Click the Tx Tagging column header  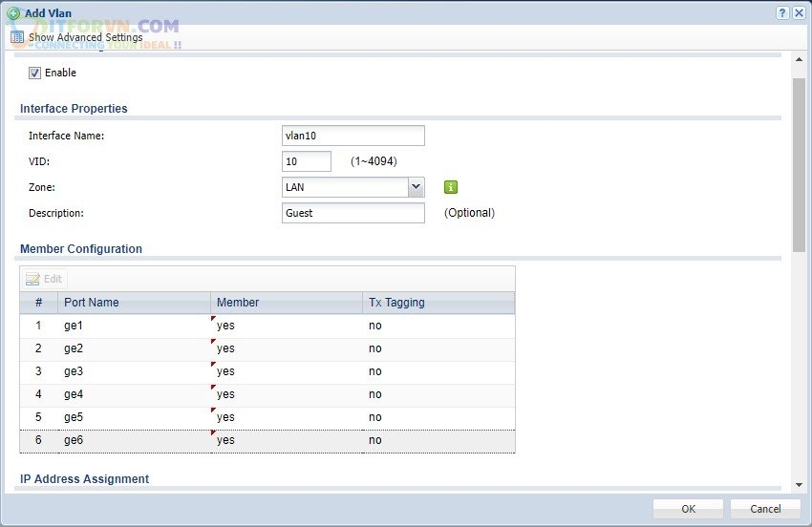438,303
